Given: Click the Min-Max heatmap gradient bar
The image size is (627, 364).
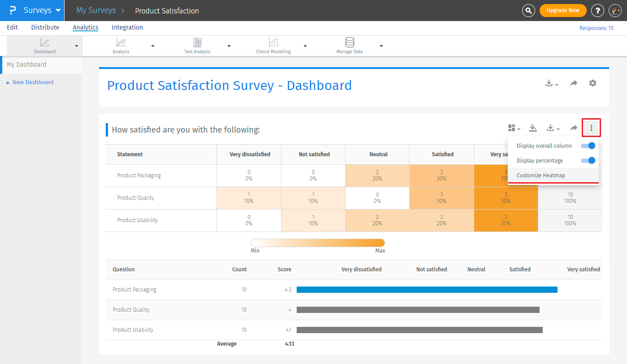Looking at the screenshot, I should click(x=317, y=243).
